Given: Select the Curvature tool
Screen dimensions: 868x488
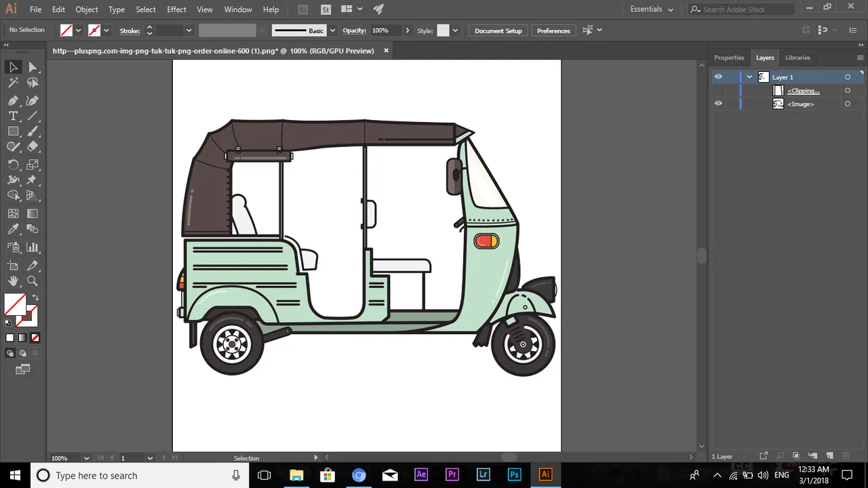Looking at the screenshot, I should [33, 100].
